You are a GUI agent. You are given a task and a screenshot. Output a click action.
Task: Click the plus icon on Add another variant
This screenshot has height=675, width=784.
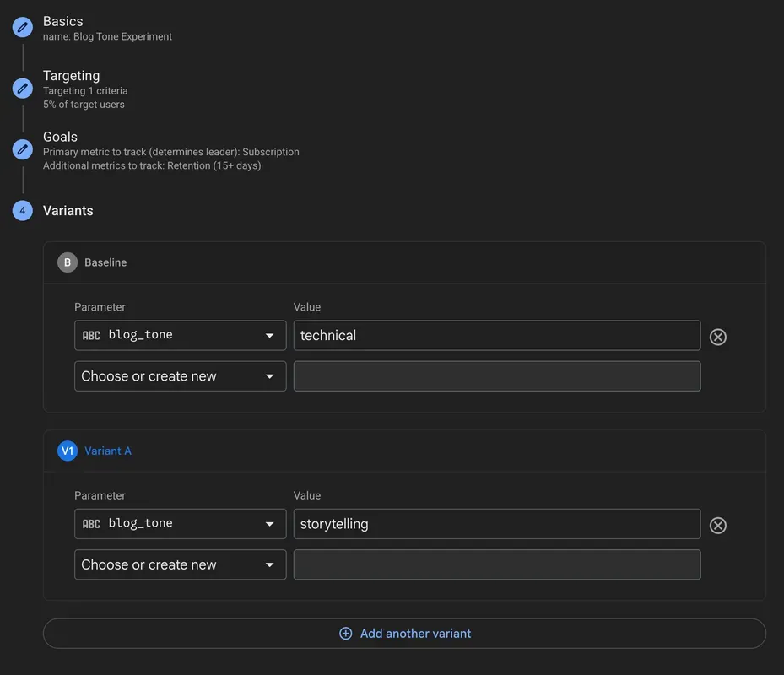345,632
